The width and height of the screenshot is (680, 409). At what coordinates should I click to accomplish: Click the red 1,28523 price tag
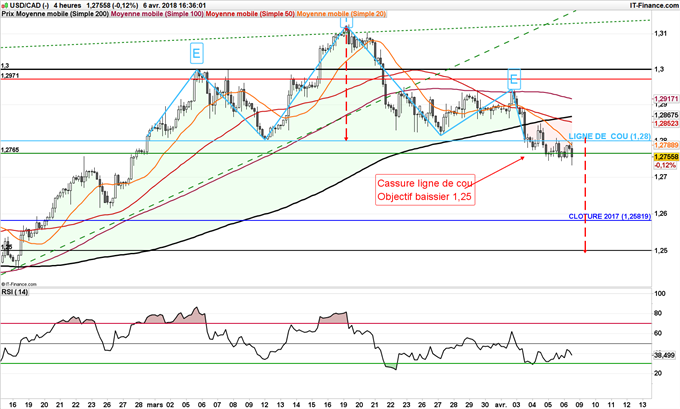click(x=666, y=123)
